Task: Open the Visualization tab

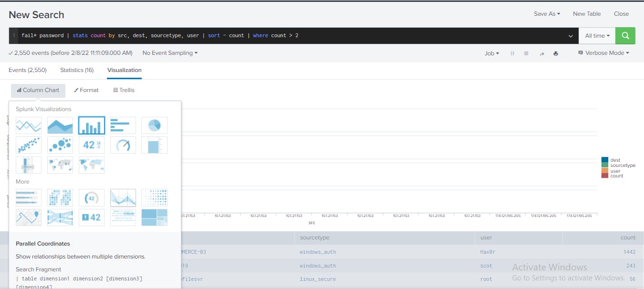Action: tap(125, 70)
